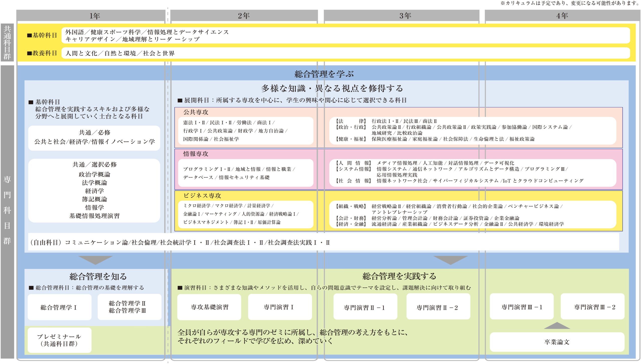Click the 政治学概論 course name
Viewport: 641px width, 364px height.
(95, 174)
